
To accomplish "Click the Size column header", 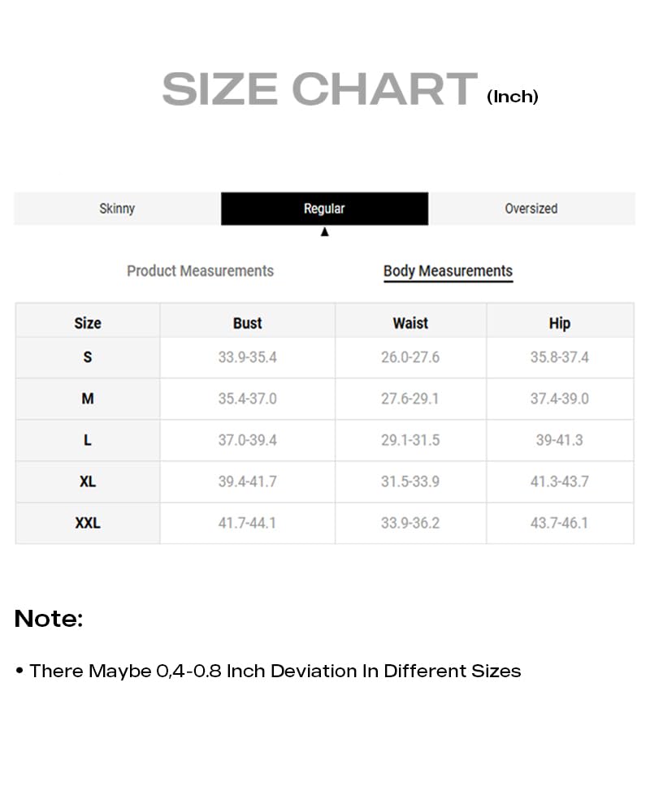I will click(x=88, y=323).
